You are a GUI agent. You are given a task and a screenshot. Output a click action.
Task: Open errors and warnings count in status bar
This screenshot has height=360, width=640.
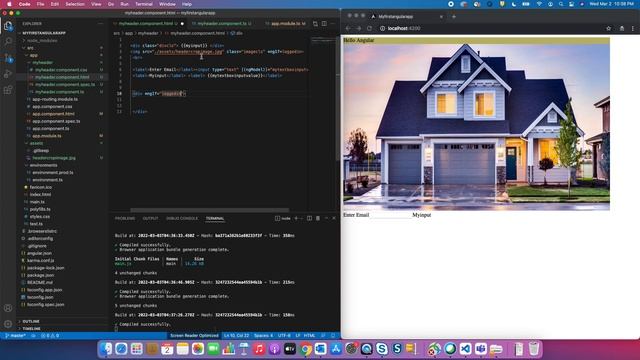coord(50,336)
